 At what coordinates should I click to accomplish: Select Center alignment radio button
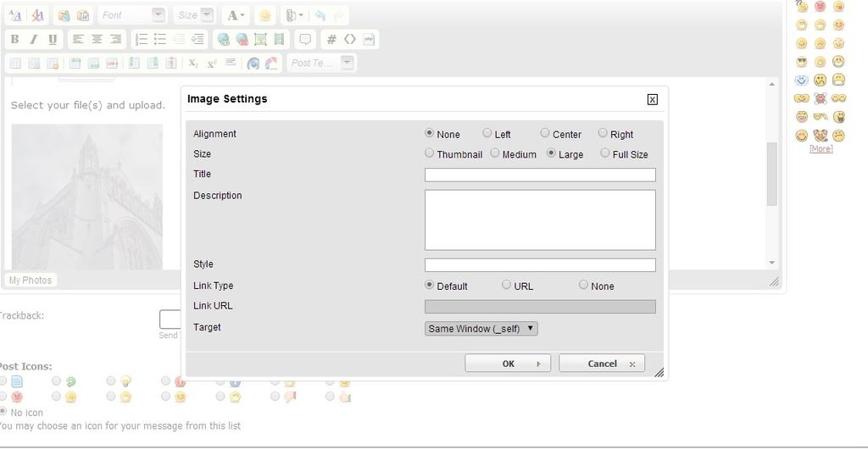tap(545, 133)
